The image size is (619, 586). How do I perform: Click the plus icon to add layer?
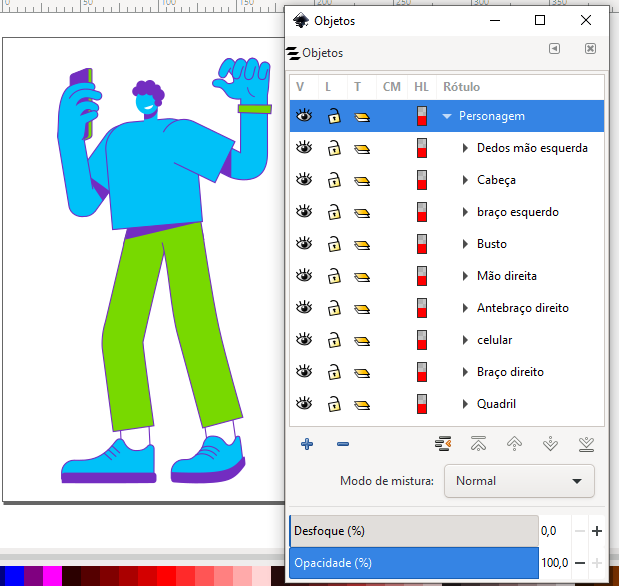pyautogui.click(x=307, y=444)
